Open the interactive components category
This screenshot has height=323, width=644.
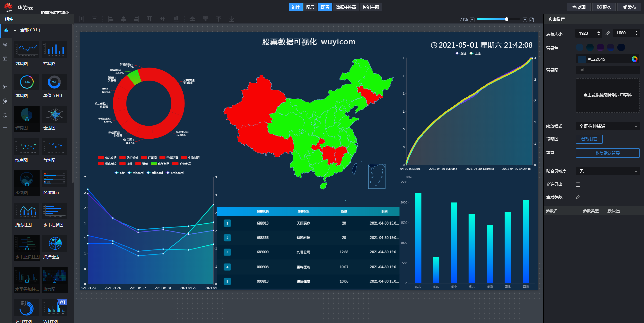click(x=5, y=115)
